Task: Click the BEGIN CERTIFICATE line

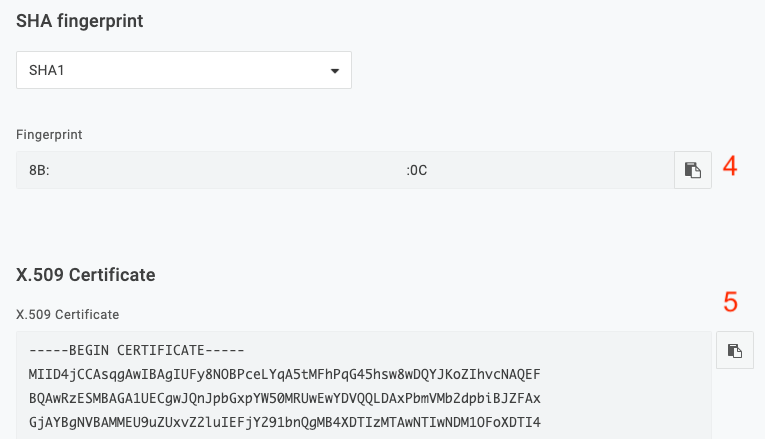Action: [x=137, y=350]
